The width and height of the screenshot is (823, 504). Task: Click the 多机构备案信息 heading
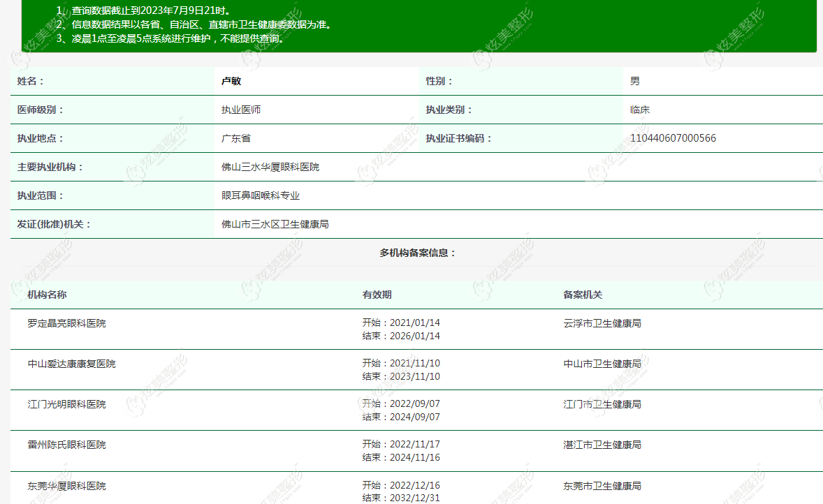pyautogui.click(x=418, y=253)
